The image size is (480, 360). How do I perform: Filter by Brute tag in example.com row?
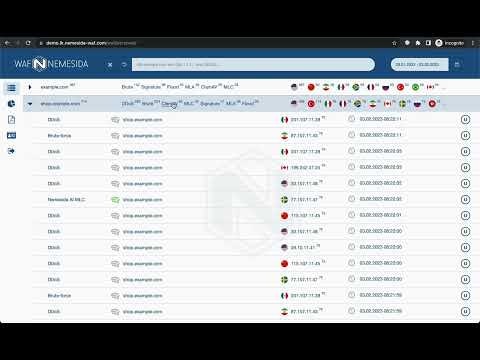coord(127,87)
